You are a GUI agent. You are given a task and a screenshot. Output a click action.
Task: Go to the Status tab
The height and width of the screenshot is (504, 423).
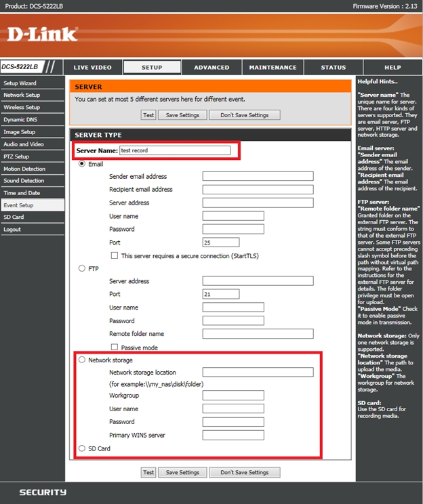click(x=333, y=68)
